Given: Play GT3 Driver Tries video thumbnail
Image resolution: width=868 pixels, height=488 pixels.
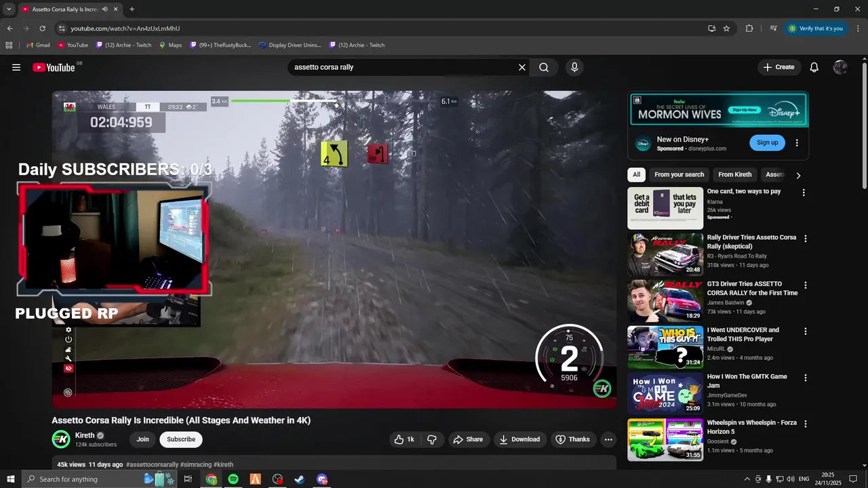Looking at the screenshot, I should click(665, 300).
